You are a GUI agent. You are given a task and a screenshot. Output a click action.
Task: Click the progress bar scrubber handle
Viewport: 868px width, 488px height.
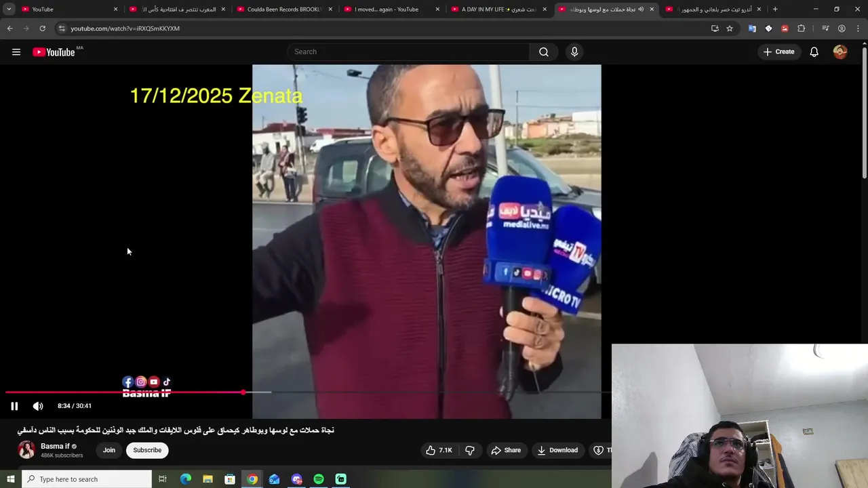point(243,392)
